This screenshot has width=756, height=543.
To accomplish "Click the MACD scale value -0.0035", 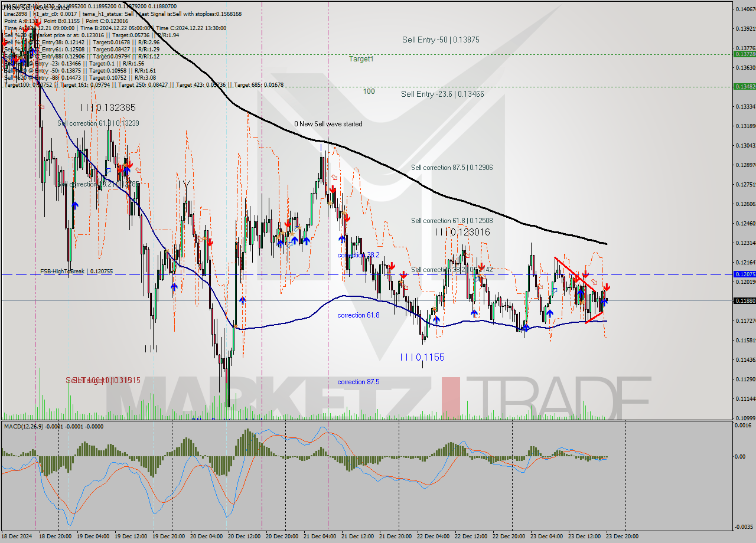I will [743, 526].
